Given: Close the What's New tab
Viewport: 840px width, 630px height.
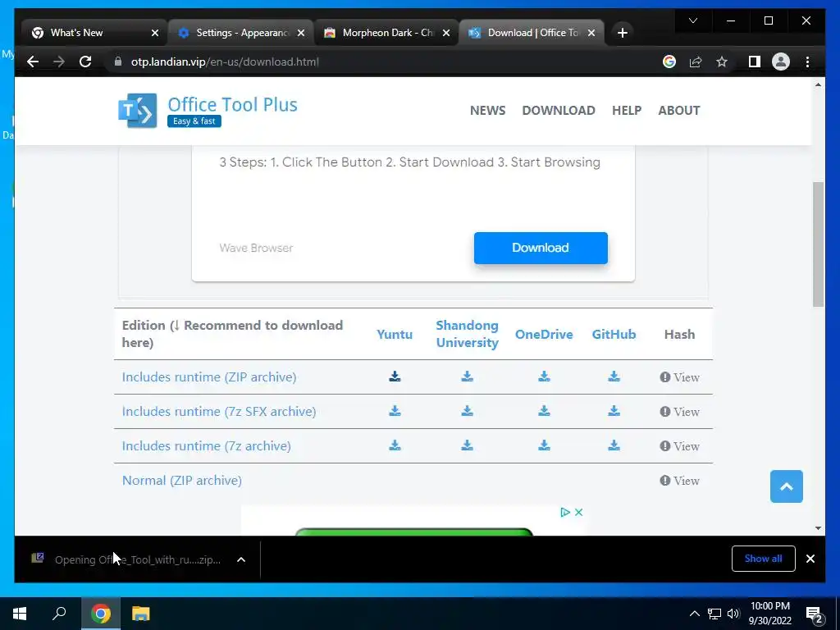Looking at the screenshot, I should click(x=155, y=33).
